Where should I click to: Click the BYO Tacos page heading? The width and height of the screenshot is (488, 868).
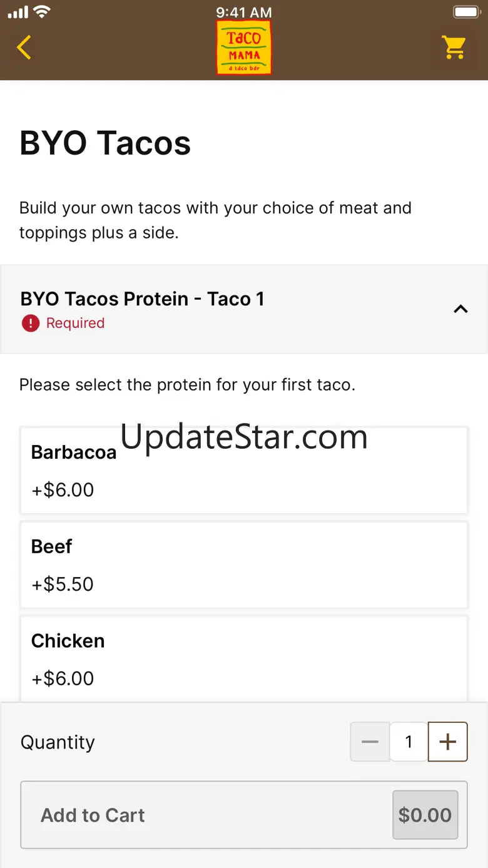(105, 143)
